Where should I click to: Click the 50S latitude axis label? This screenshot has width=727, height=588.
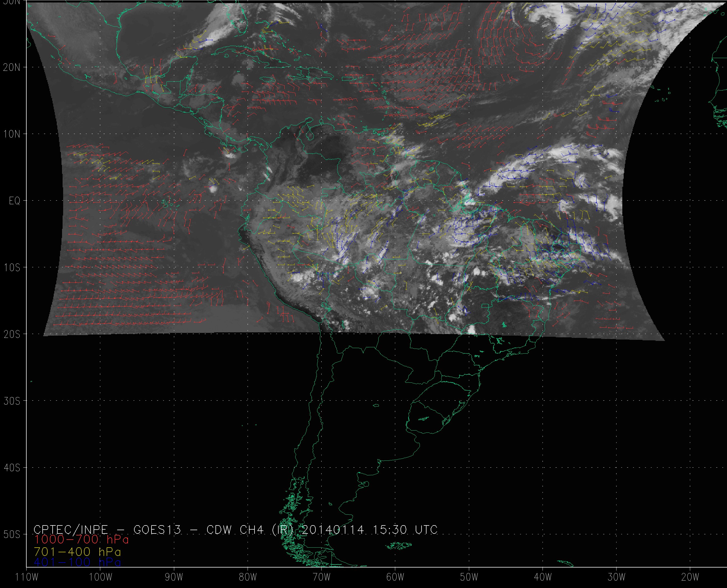tap(12, 535)
